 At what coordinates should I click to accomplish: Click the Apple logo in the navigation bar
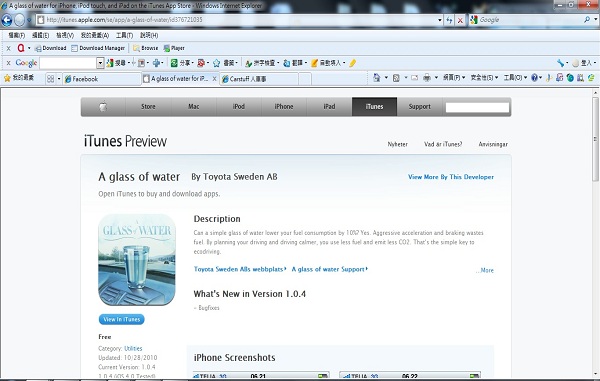(x=103, y=107)
